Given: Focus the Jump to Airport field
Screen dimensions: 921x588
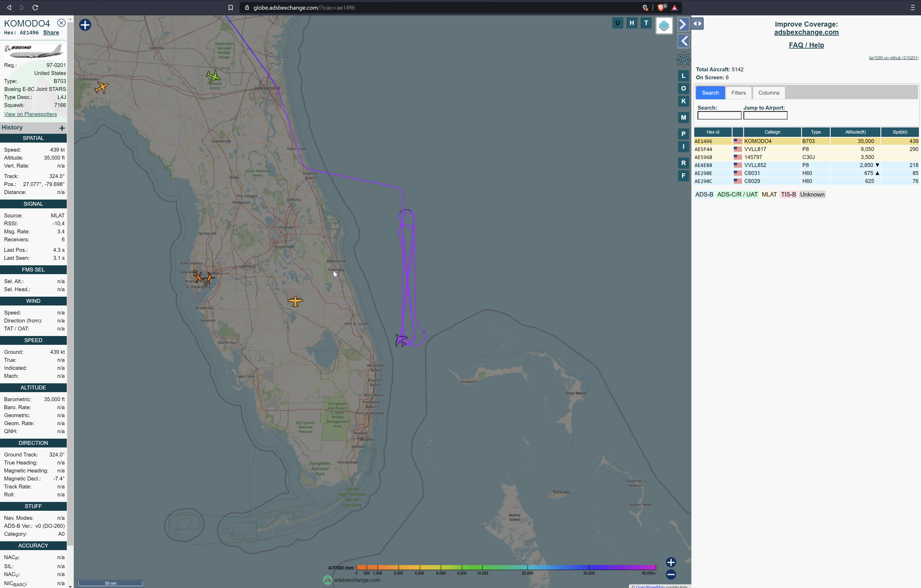Looking at the screenshot, I should [765, 116].
